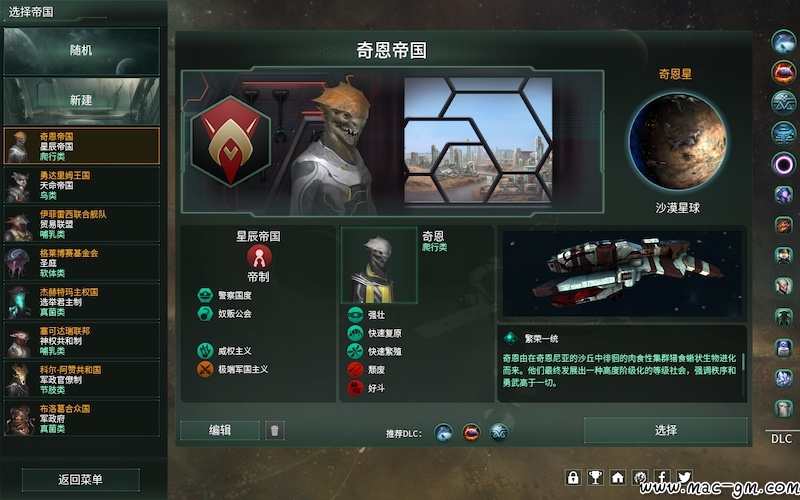
Task: Click the red hexagon empire emblem
Action: [230, 141]
